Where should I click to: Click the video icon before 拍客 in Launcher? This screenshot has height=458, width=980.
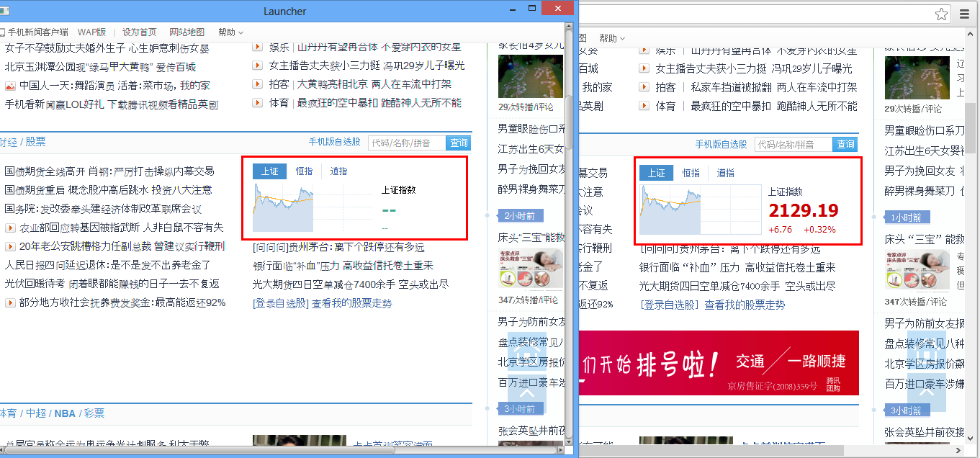click(258, 85)
